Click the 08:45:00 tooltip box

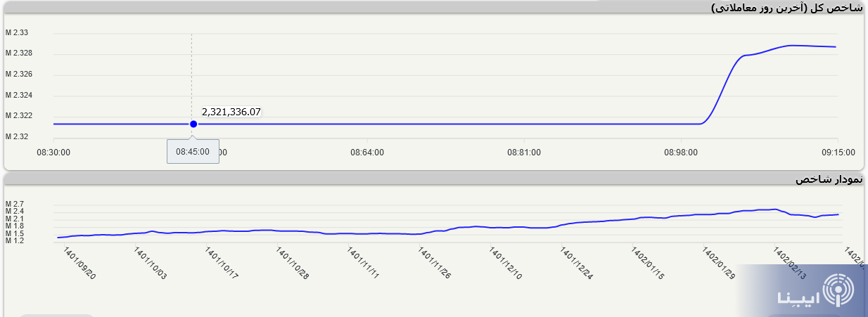[193, 151]
